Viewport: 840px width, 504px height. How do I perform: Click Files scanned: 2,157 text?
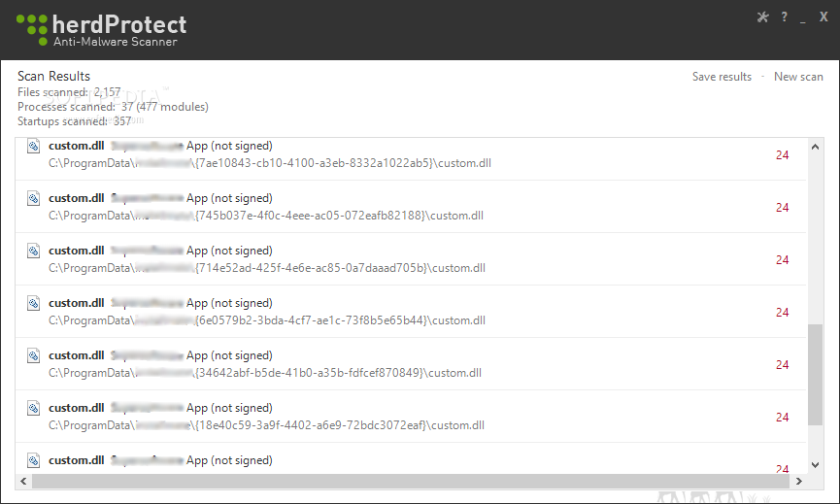point(69,92)
